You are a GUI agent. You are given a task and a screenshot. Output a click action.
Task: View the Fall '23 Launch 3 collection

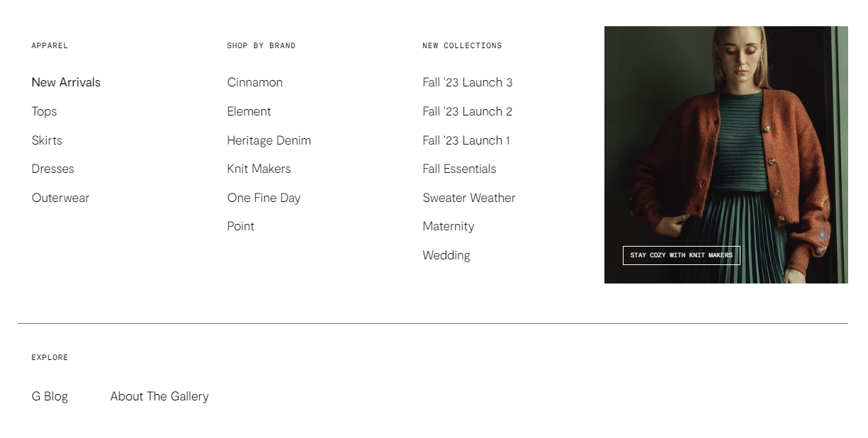[x=468, y=82]
